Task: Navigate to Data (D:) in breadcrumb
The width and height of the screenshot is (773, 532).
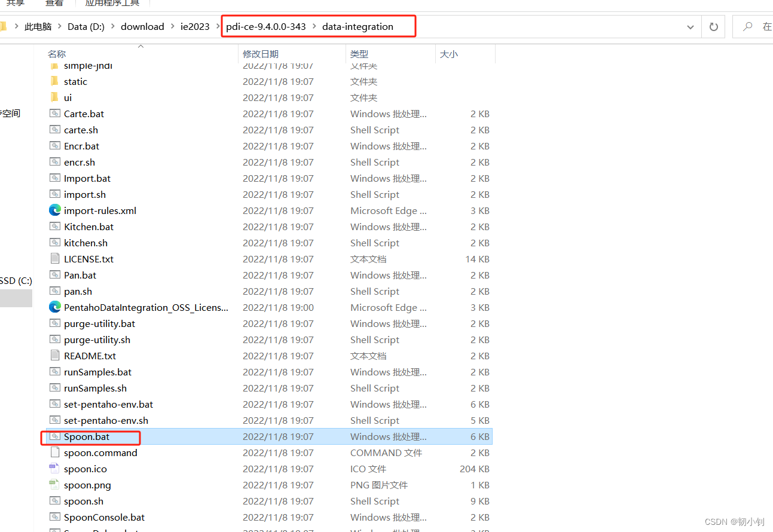Action: [x=86, y=27]
